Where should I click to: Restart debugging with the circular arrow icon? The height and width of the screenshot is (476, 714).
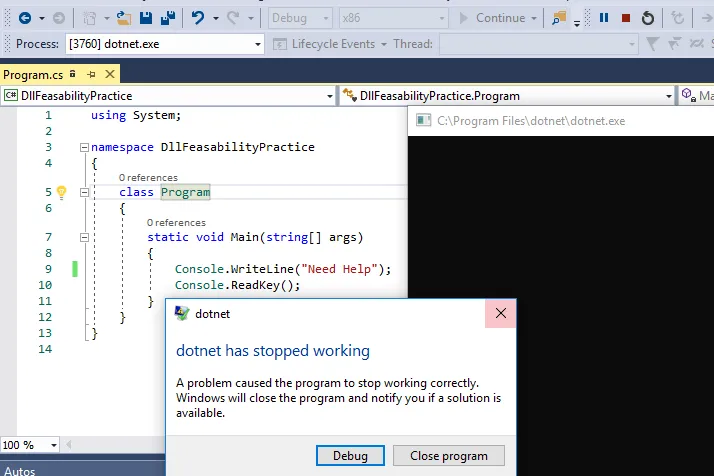(x=648, y=18)
